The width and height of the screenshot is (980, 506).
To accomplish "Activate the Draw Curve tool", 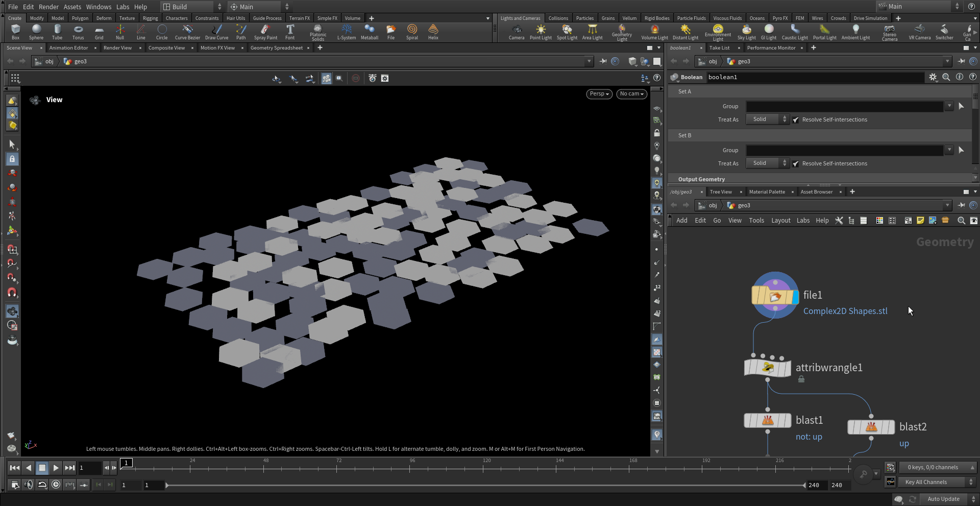I will [x=216, y=32].
